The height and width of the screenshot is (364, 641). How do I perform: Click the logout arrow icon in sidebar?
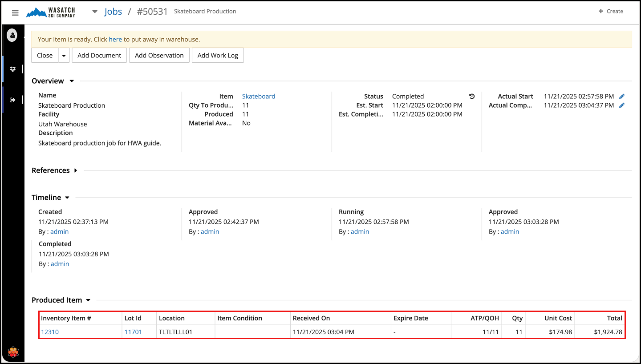click(x=13, y=100)
